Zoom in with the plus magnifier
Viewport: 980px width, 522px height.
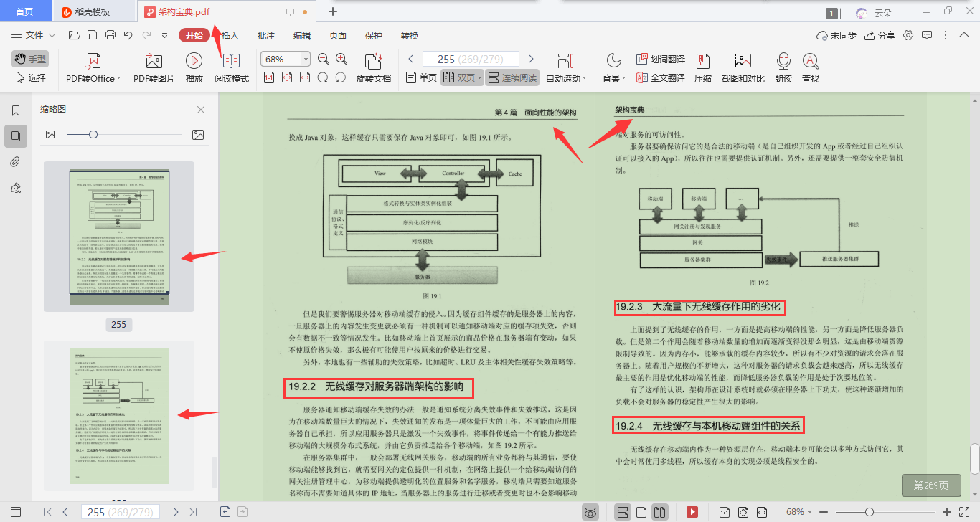click(341, 59)
